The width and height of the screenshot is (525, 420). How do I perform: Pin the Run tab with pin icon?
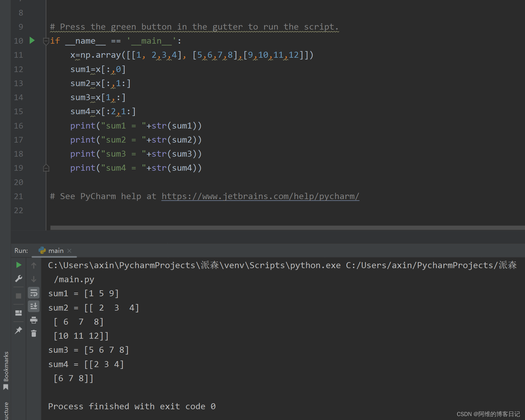click(19, 330)
